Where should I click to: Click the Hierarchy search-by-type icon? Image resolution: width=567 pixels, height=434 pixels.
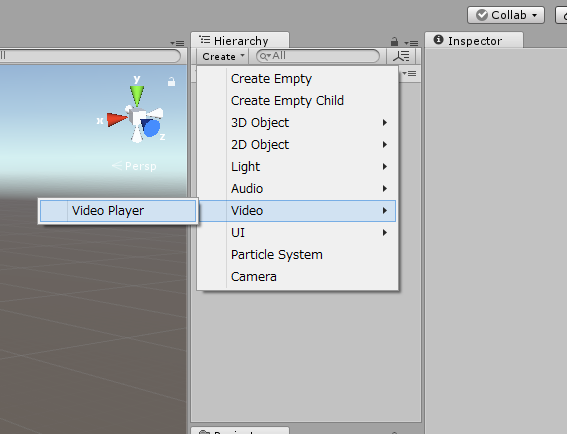click(401, 56)
